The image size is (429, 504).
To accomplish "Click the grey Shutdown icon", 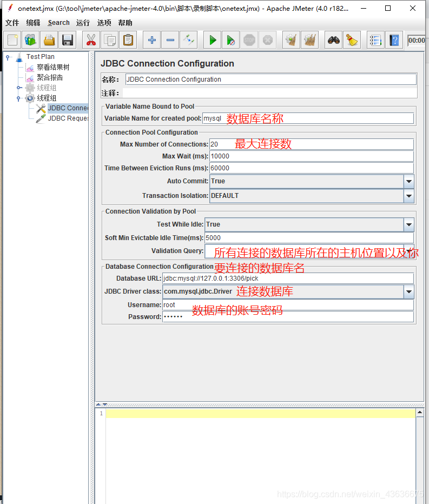I will pyautogui.click(x=268, y=40).
